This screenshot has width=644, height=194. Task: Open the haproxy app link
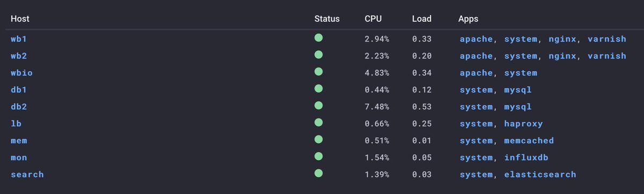point(523,124)
